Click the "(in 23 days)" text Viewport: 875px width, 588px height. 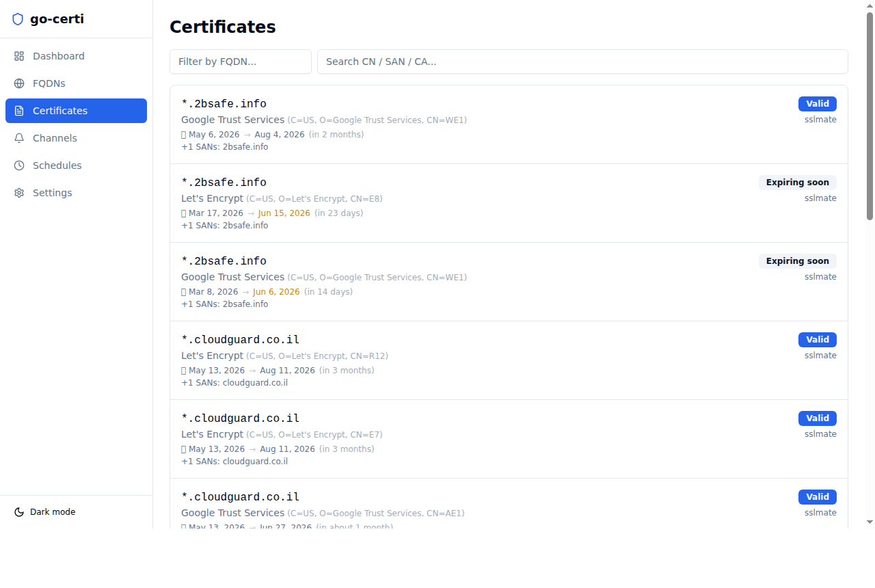tap(338, 213)
